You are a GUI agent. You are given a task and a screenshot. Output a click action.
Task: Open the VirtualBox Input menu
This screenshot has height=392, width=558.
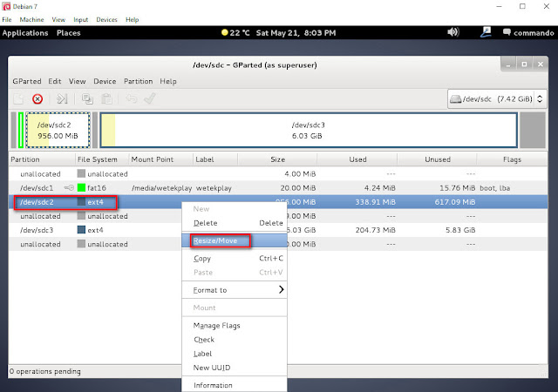(81, 19)
